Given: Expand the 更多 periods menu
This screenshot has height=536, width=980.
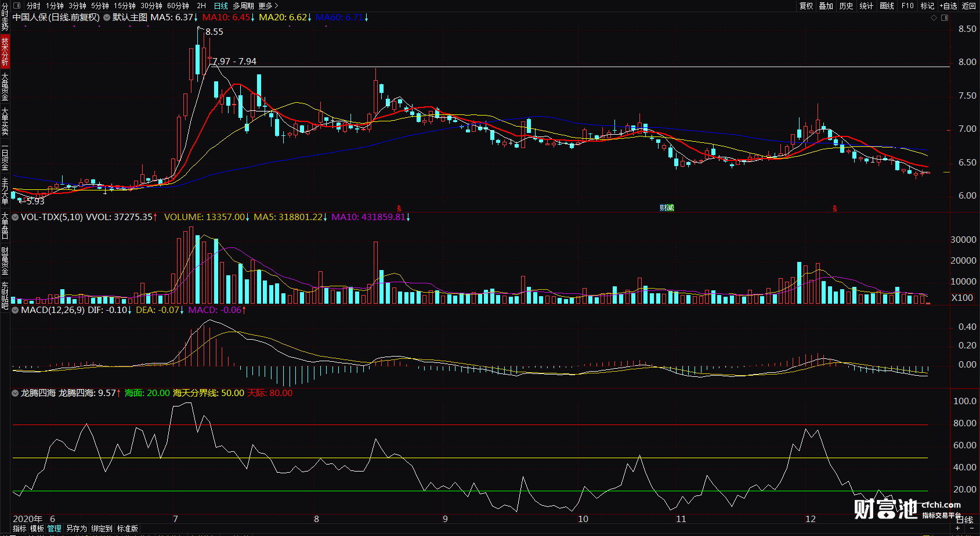Looking at the screenshot, I should pyautogui.click(x=268, y=6).
